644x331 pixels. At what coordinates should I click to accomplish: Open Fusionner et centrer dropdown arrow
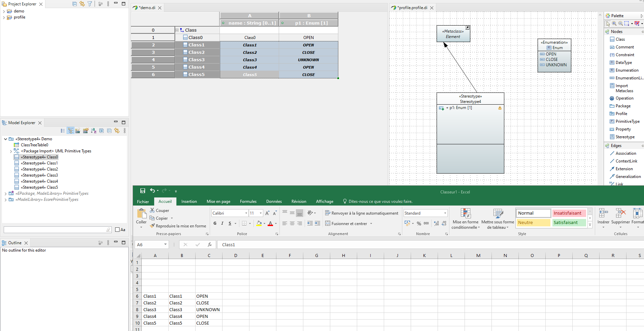tap(371, 223)
